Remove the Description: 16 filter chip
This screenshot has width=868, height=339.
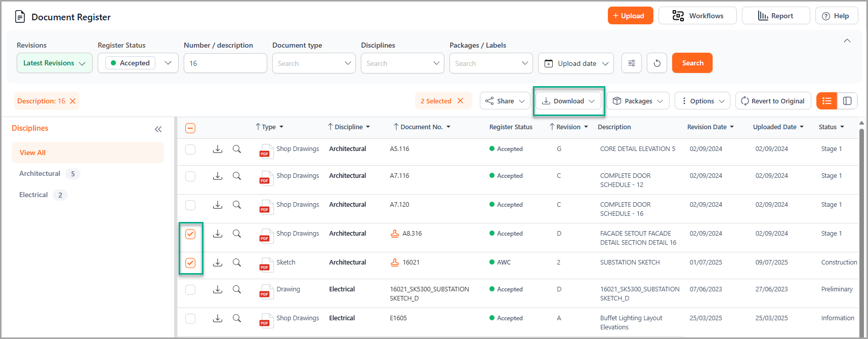(73, 101)
